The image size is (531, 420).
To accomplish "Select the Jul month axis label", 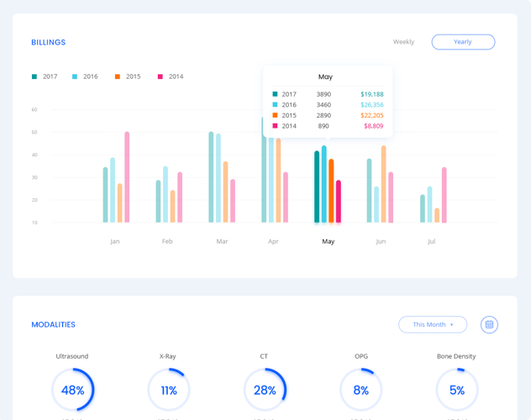I will click(432, 241).
